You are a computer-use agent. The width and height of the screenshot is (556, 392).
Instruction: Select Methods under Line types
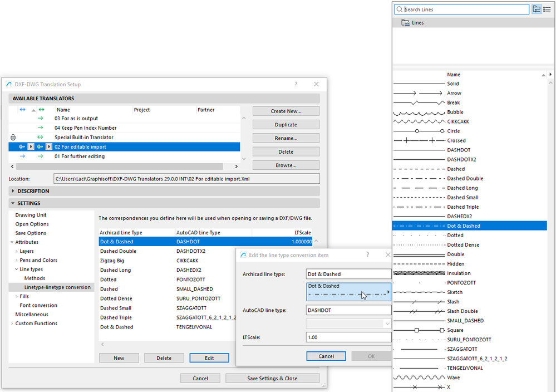click(35, 278)
